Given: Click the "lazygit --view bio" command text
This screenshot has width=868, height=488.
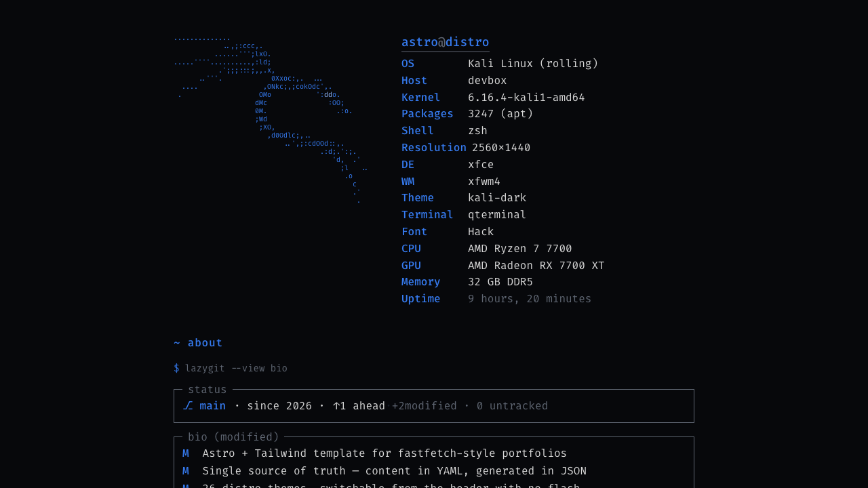Looking at the screenshot, I should (x=236, y=369).
